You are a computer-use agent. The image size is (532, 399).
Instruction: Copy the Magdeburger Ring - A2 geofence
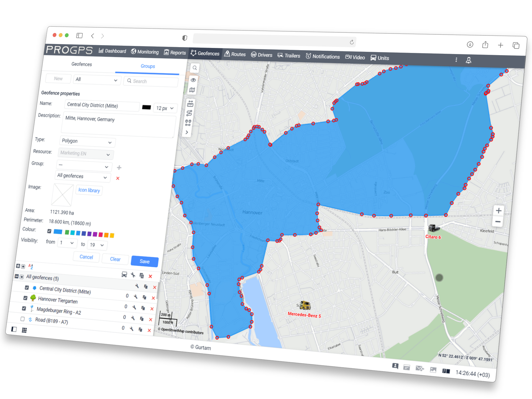(x=143, y=308)
